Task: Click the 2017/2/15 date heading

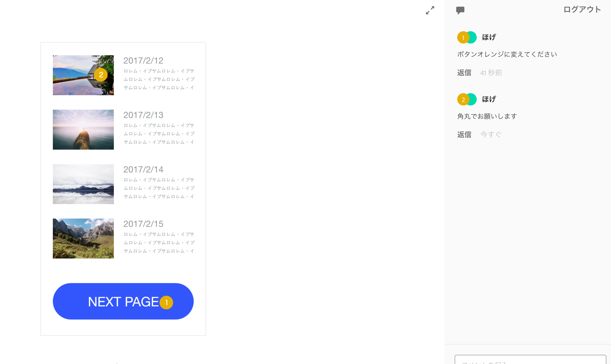Action: (143, 224)
